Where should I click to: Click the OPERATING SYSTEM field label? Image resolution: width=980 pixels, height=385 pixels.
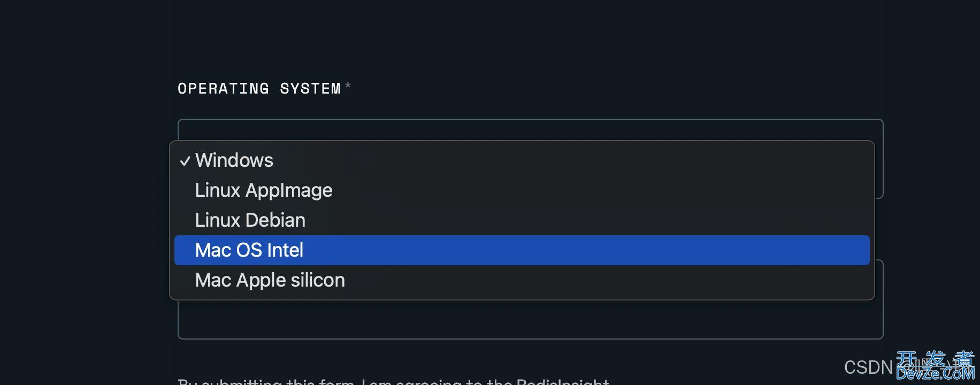(x=259, y=89)
